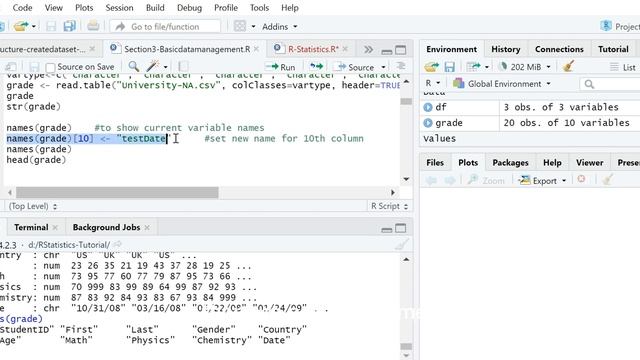Open the Code menu
The width and height of the screenshot is (640, 360).
(x=22, y=8)
